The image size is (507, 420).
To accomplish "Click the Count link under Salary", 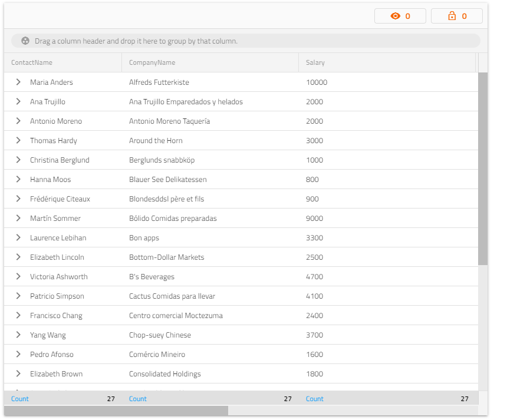I will point(314,399).
